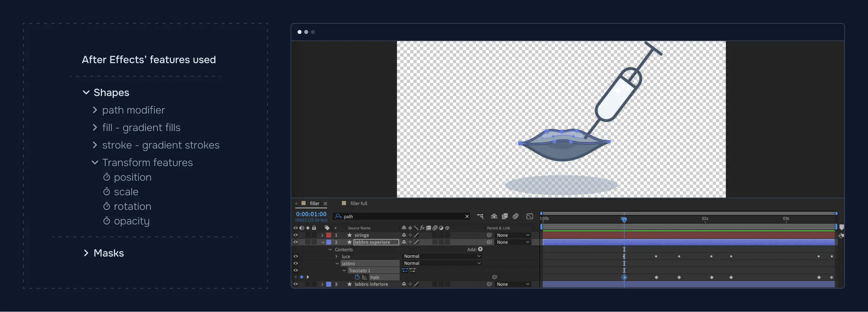The width and height of the screenshot is (868, 312).
Task: Hide the siringa layer using eye icon
Action: click(296, 235)
